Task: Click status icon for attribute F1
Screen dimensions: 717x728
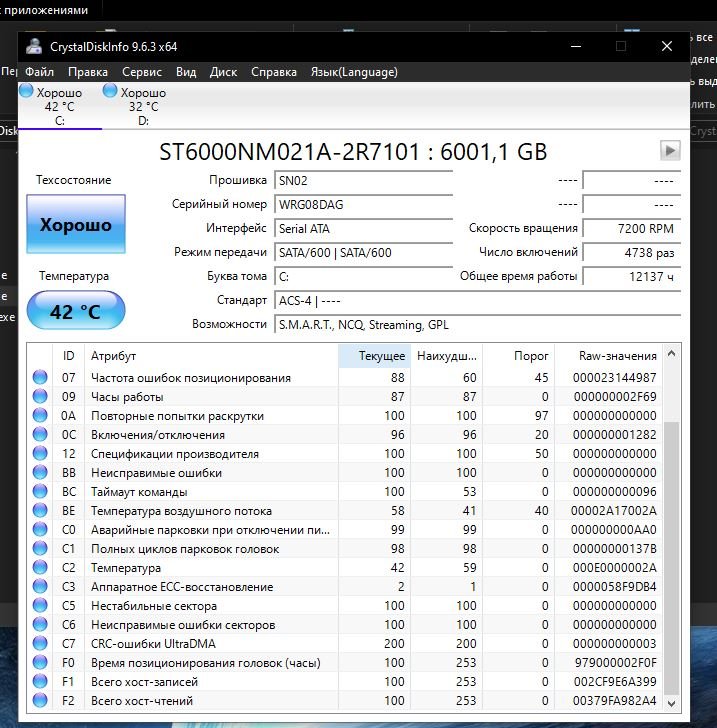Action: (40, 682)
